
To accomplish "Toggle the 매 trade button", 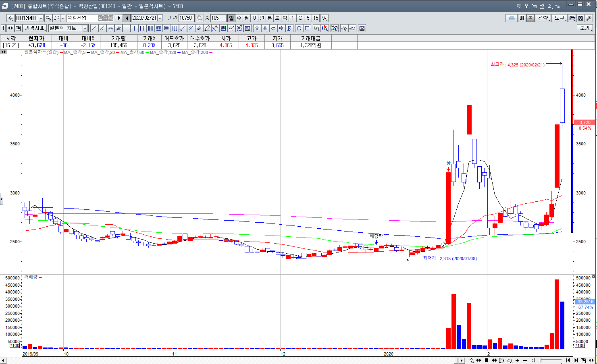I will point(522,18).
